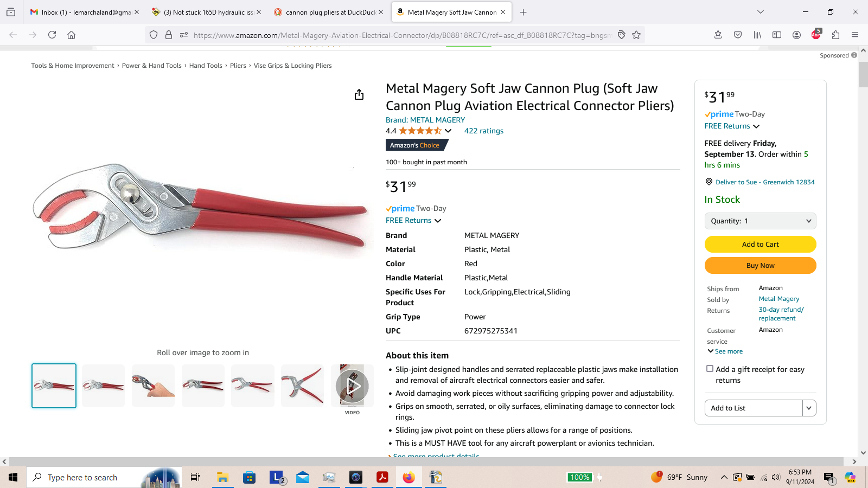Open the 422 ratings link
868x488 pixels.
tap(484, 131)
